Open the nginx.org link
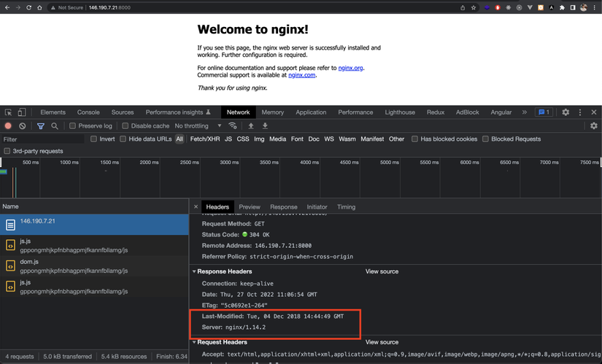 click(x=350, y=68)
